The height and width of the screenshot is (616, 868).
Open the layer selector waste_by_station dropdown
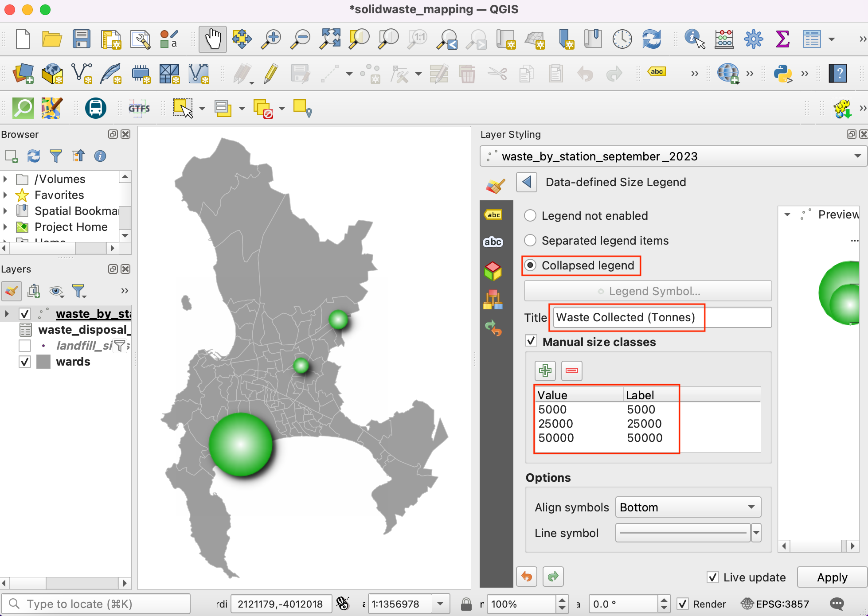point(673,156)
